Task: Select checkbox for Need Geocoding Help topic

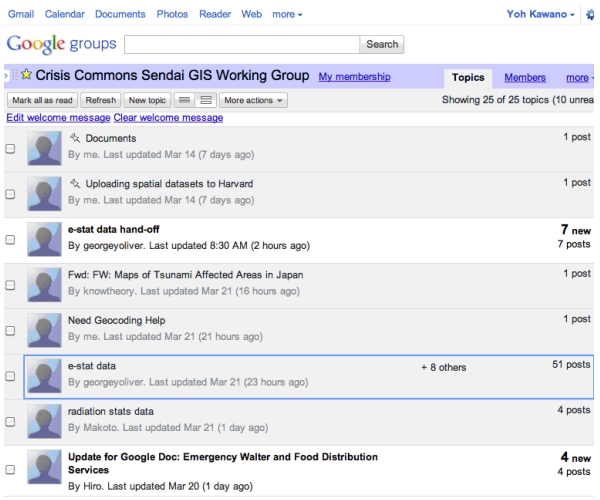Action: click(11, 330)
